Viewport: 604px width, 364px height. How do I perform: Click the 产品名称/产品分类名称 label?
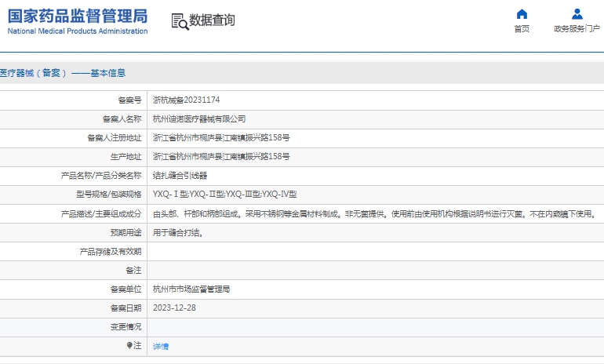tap(101, 176)
